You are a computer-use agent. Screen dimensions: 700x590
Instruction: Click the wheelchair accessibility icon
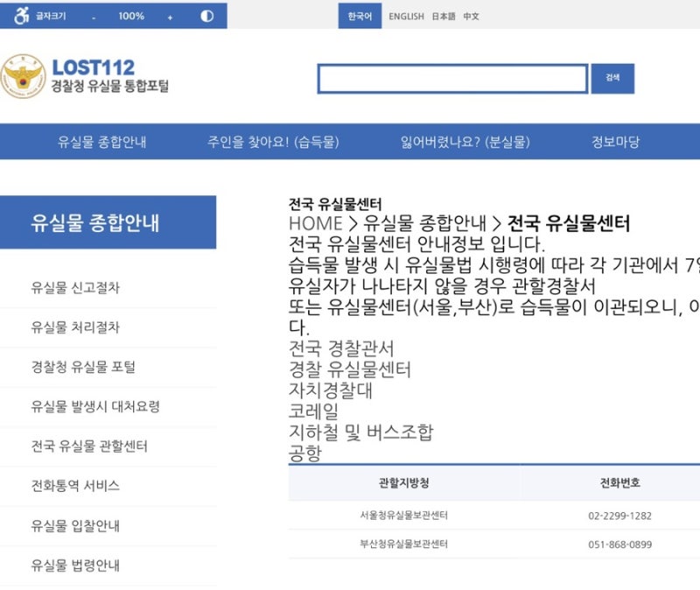click(x=21, y=16)
